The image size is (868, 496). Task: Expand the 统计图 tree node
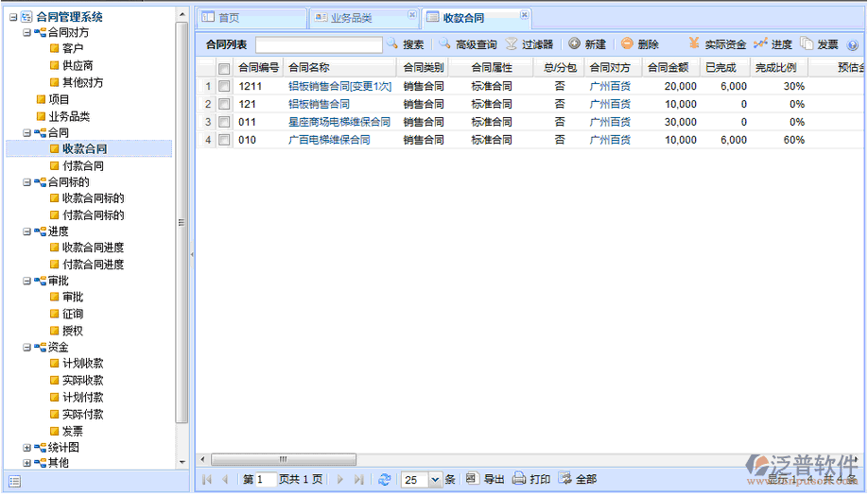pos(26,447)
